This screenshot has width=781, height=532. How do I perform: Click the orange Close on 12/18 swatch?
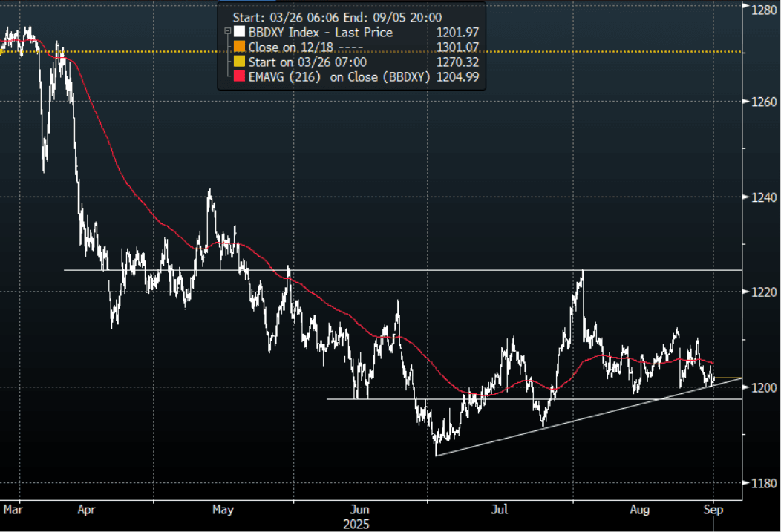tap(240, 47)
